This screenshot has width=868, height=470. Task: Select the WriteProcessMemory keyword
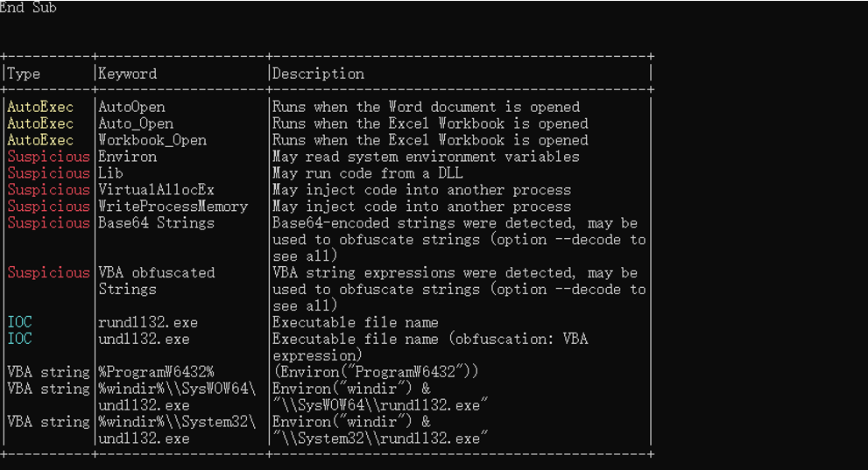(173, 207)
